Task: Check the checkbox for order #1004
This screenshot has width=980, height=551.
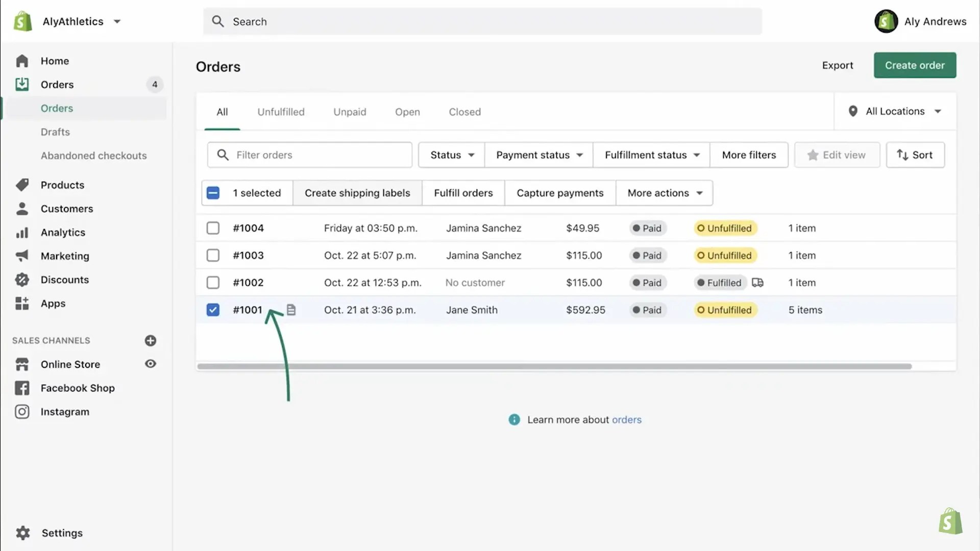Action: (x=213, y=228)
